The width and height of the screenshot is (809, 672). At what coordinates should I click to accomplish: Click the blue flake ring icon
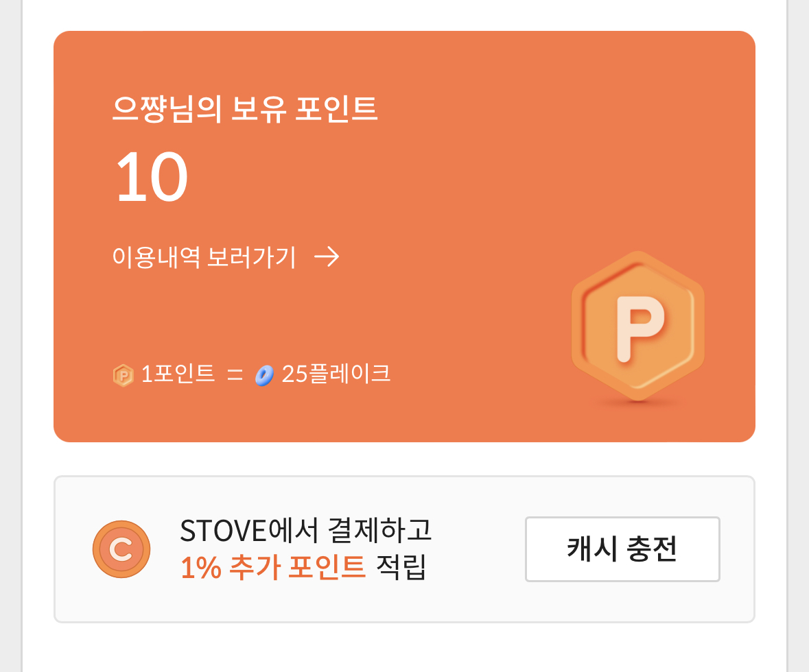point(264,375)
